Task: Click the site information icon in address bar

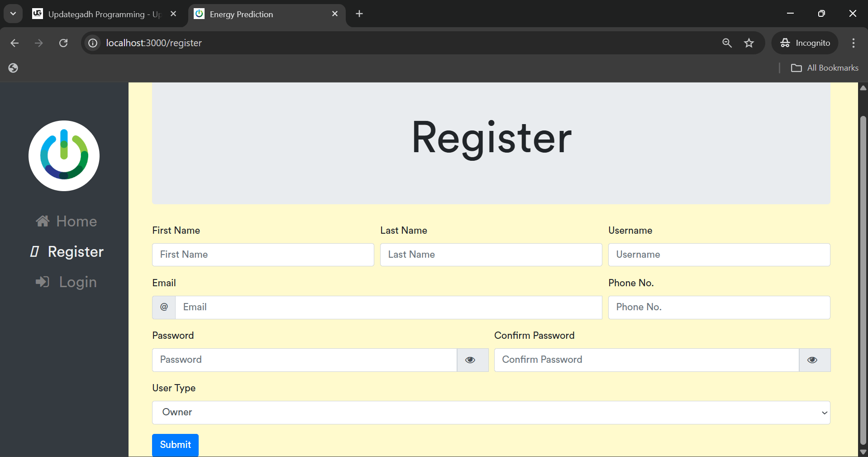Action: [x=93, y=43]
